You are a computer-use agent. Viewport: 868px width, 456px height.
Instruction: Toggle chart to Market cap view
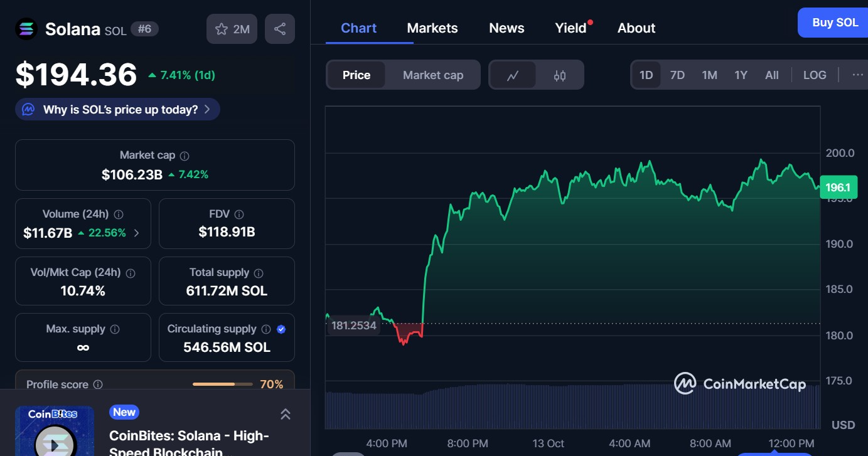pos(433,75)
